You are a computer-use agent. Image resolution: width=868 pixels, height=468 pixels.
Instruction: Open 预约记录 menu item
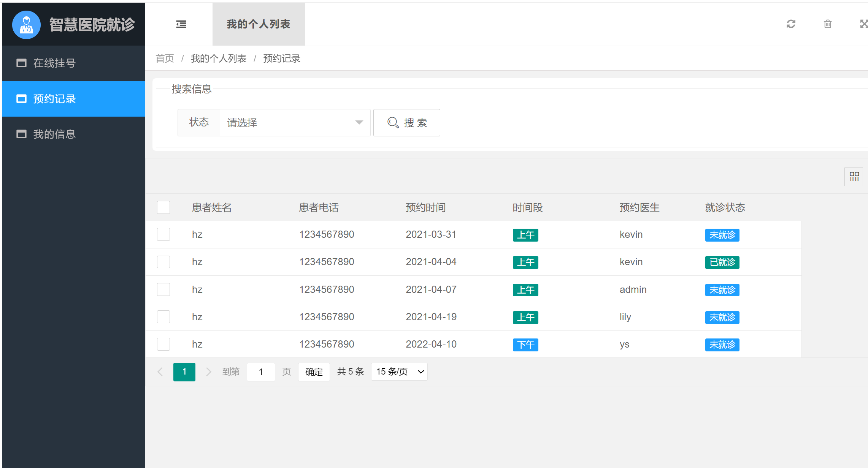pyautogui.click(x=73, y=99)
